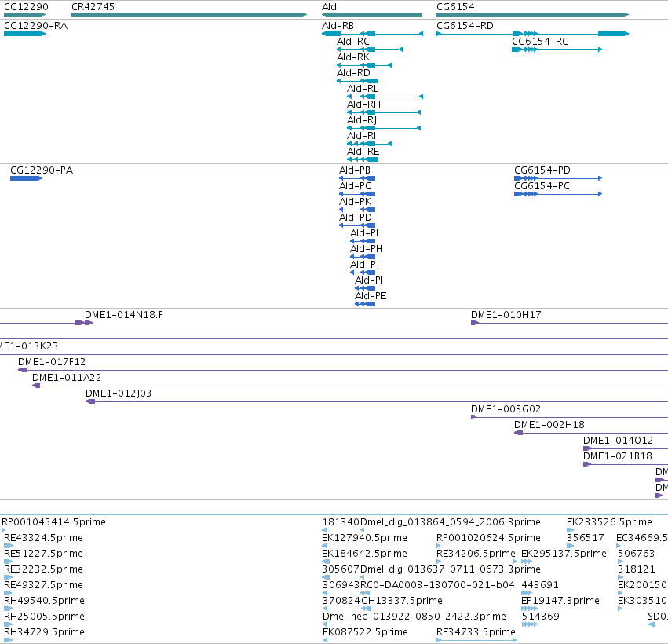This screenshot has height=644, width=668.
Task: Click protein Ald-PJ
Action: pyautogui.click(x=365, y=265)
